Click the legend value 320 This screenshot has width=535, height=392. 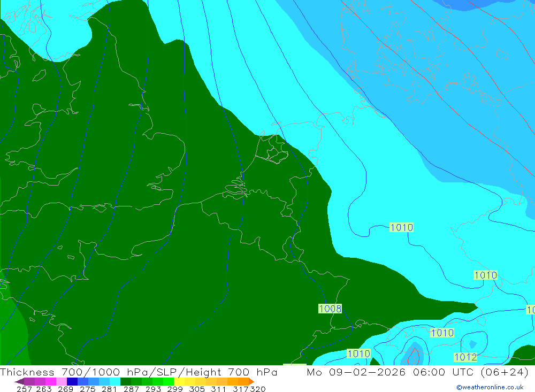[x=258, y=389]
